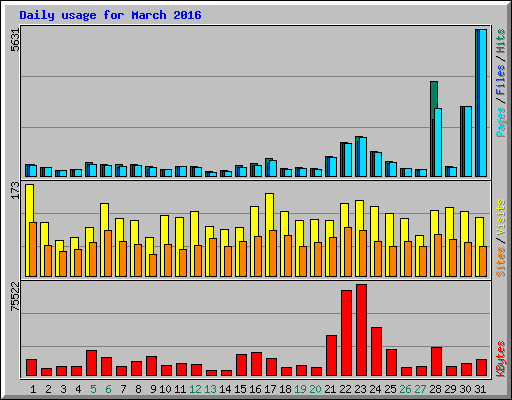Screen dimensions: 512x400
Task: Click day label 16 on the x-axis
Action: 255,389
